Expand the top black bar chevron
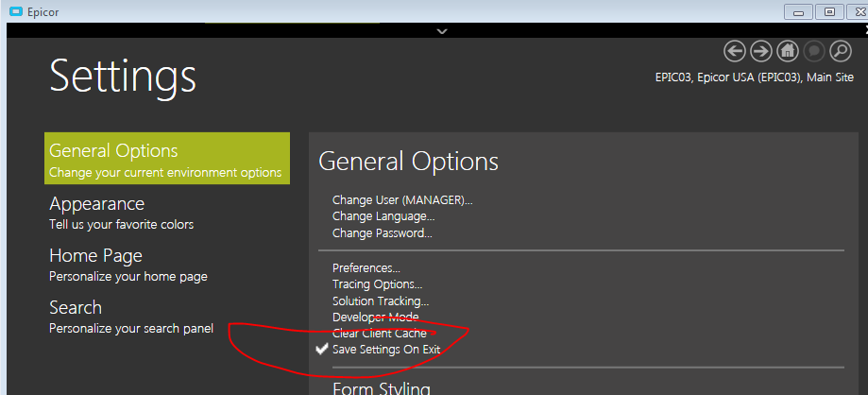868x395 pixels. coord(442,31)
